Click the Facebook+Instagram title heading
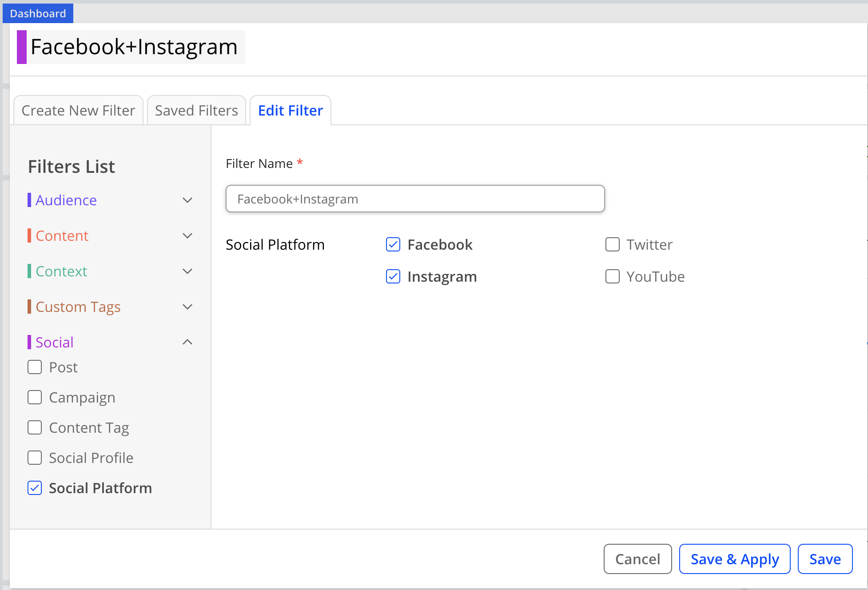This screenshot has height=590, width=868. coord(134,47)
